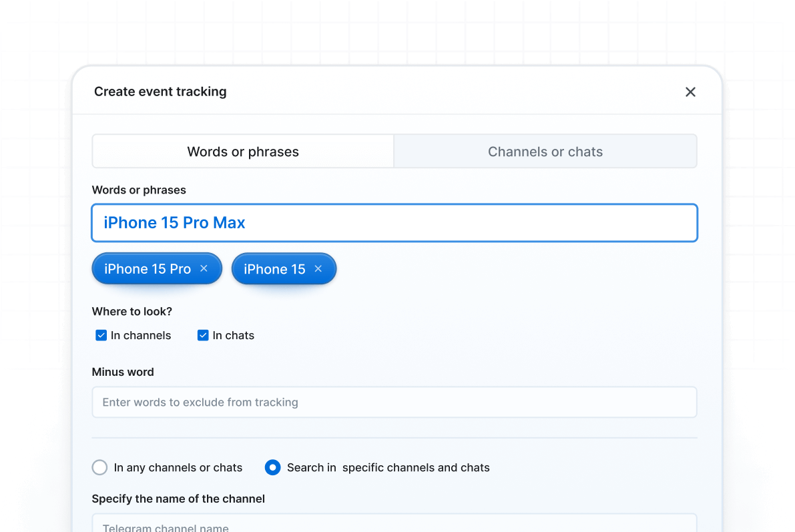The width and height of the screenshot is (795, 532).
Task: Click the divider below the Minus word field
Action: [x=394, y=438]
